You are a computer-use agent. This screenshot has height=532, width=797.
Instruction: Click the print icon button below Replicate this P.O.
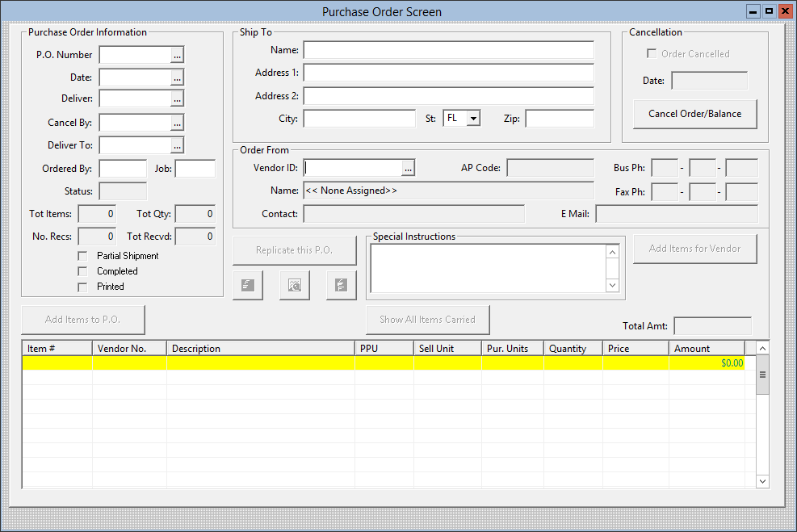(x=248, y=285)
